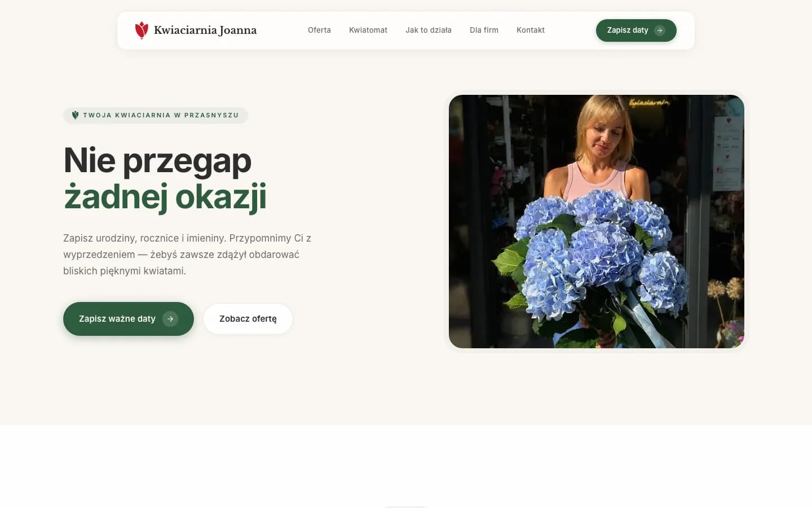
Task: Click the paragraph starting Zapisz urodziny
Action: pyautogui.click(x=187, y=255)
